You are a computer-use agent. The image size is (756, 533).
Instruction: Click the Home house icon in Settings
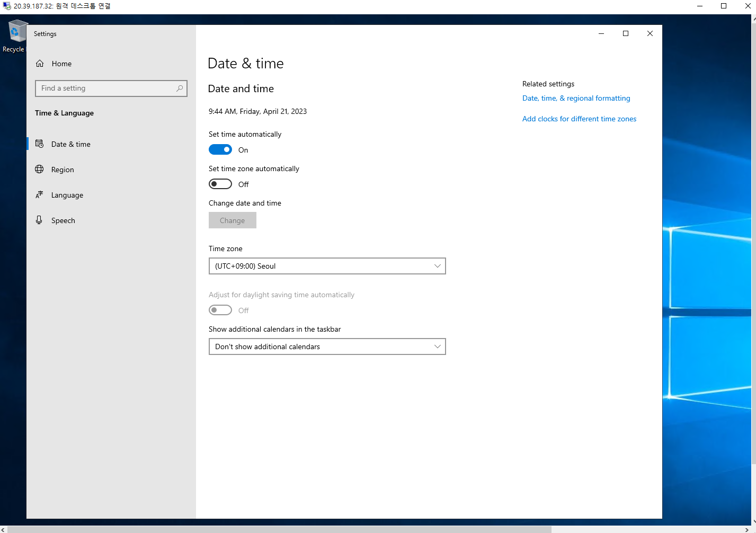point(40,64)
